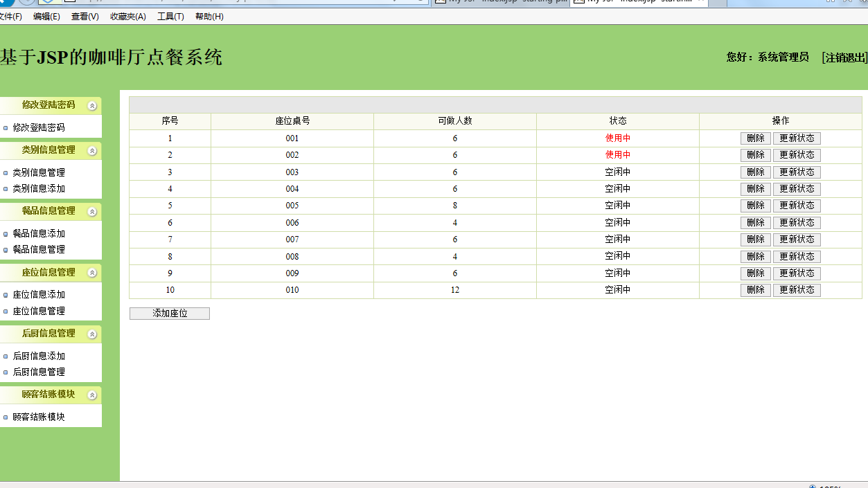The image size is (868, 488).
Task: Collapse the 顾客结账模块 panel chevron
Action: [x=92, y=395]
